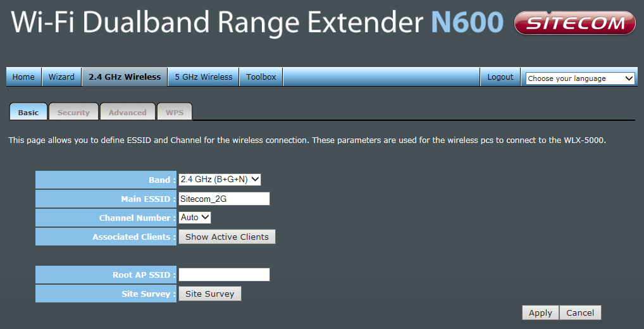Image resolution: width=644 pixels, height=329 pixels.
Task: Cancel the wireless changes
Action: coord(580,313)
